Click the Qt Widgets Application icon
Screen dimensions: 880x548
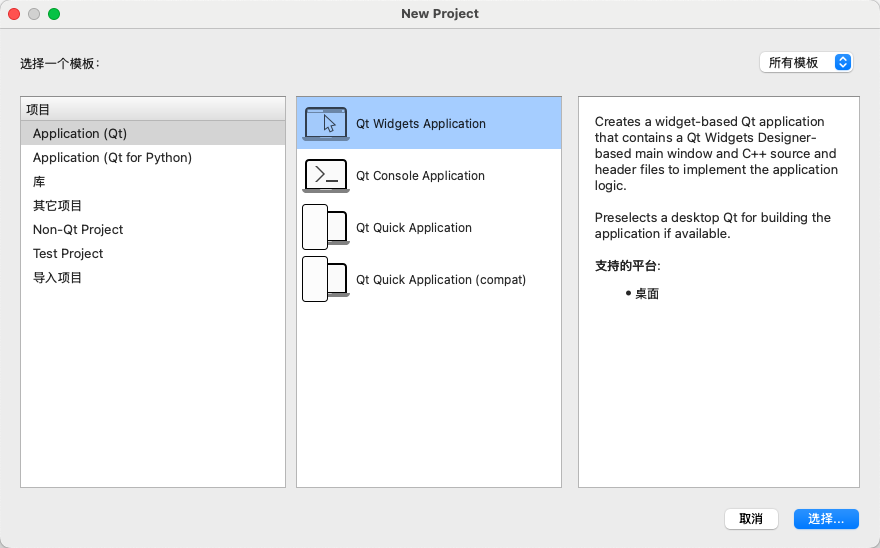pyautogui.click(x=326, y=124)
